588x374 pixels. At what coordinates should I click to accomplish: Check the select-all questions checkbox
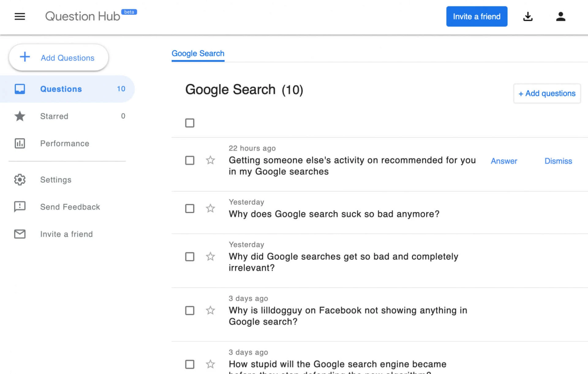tap(190, 123)
